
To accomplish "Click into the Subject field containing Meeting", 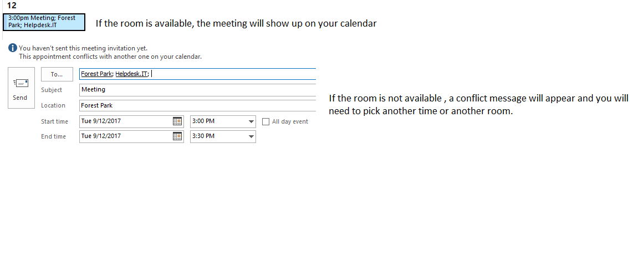I will click(x=197, y=90).
